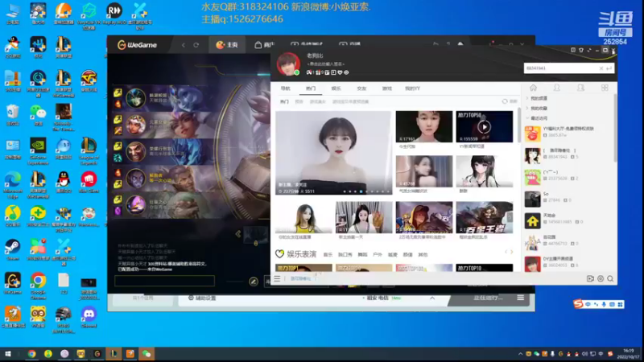This screenshot has width=644, height=362.
Task: Open the YY sidebar second contacts icon
Action: coord(580,88)
